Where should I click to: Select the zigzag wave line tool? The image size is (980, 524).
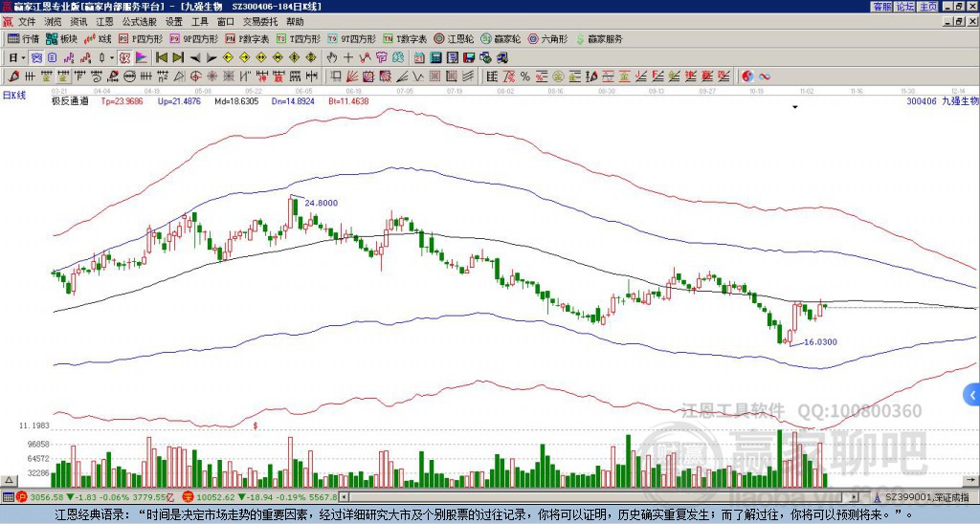tap(417, 76)
